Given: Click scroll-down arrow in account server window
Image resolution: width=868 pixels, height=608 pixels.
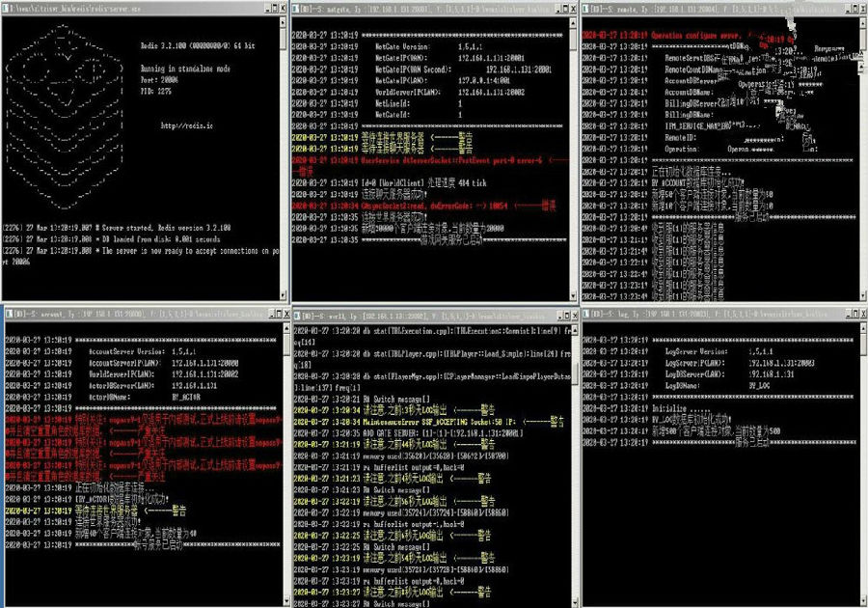Looking at the screenshot, I should [x=286, y=600].
